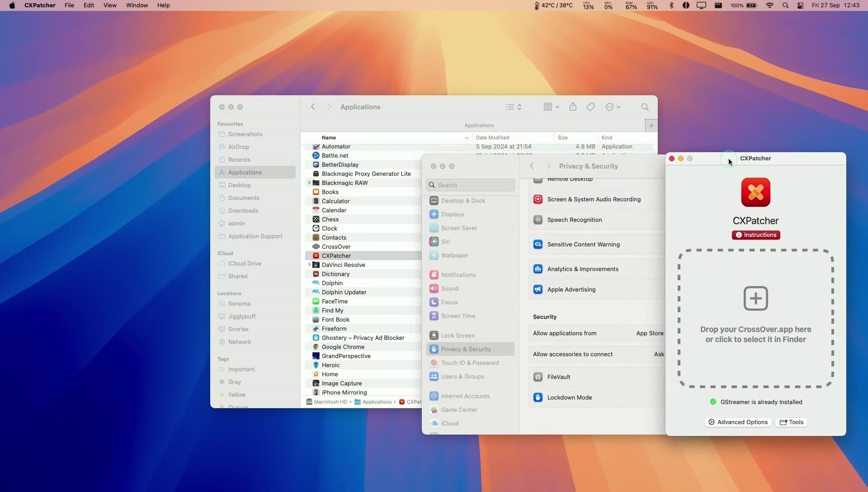Open FileVault settings
The width and height of the screenshot is (868, 492).
(x=597, y=377)
